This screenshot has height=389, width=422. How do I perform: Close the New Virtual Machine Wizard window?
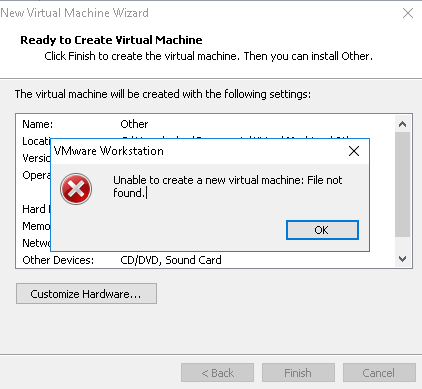(408, 13)
